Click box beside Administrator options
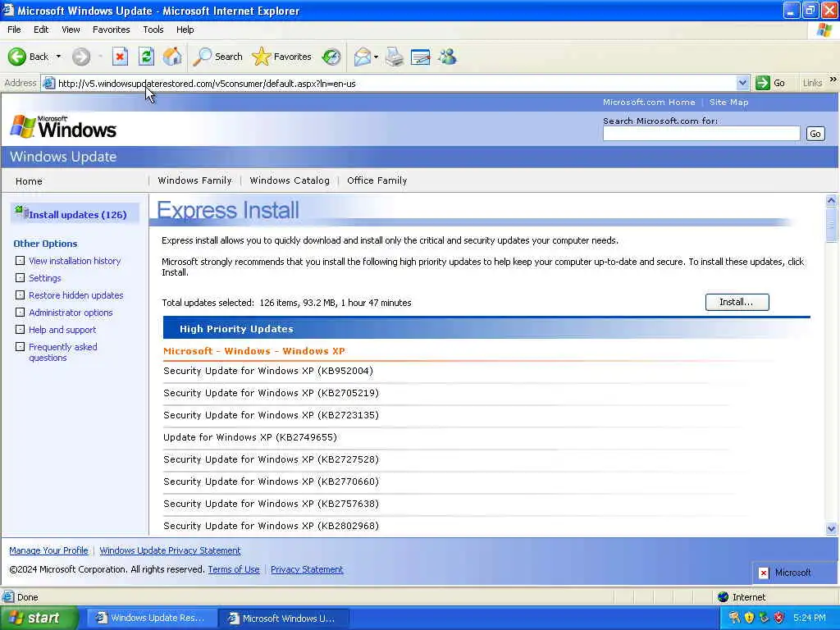Image resolution: width=840 pixels, height=630 pixels. pyautogui.click(x=20, y=312)
